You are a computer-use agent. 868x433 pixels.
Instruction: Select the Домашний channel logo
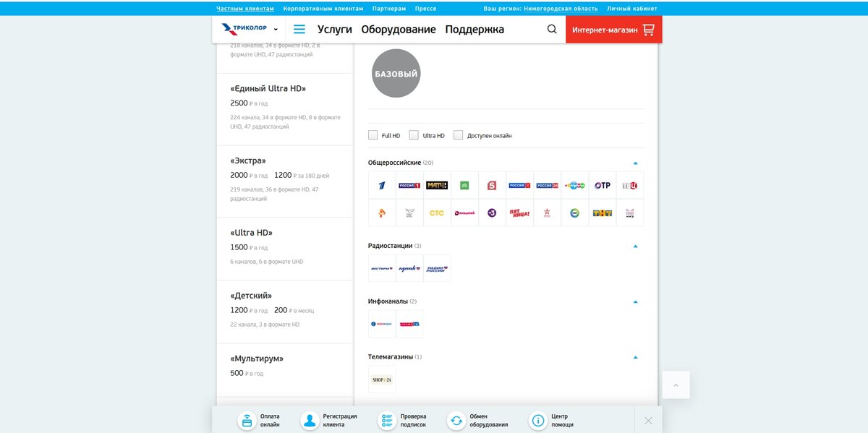pyautogui.click(x=464, y=213)
